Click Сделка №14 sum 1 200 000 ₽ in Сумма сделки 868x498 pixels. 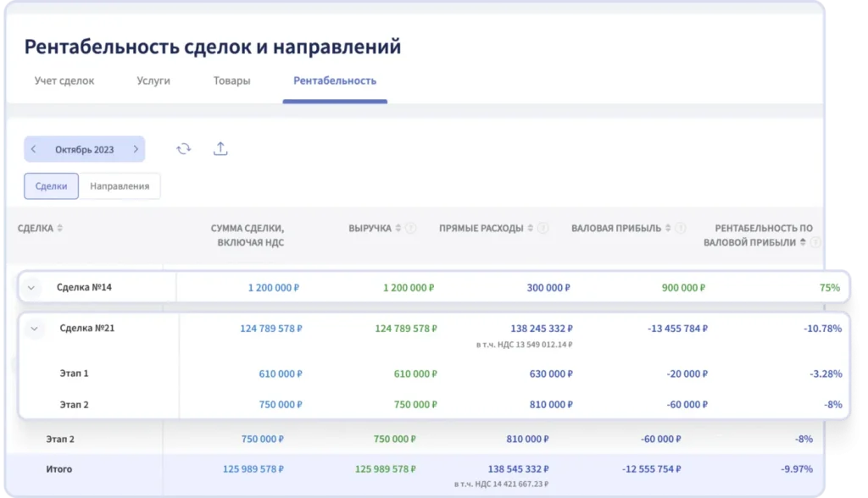point(274,288)
